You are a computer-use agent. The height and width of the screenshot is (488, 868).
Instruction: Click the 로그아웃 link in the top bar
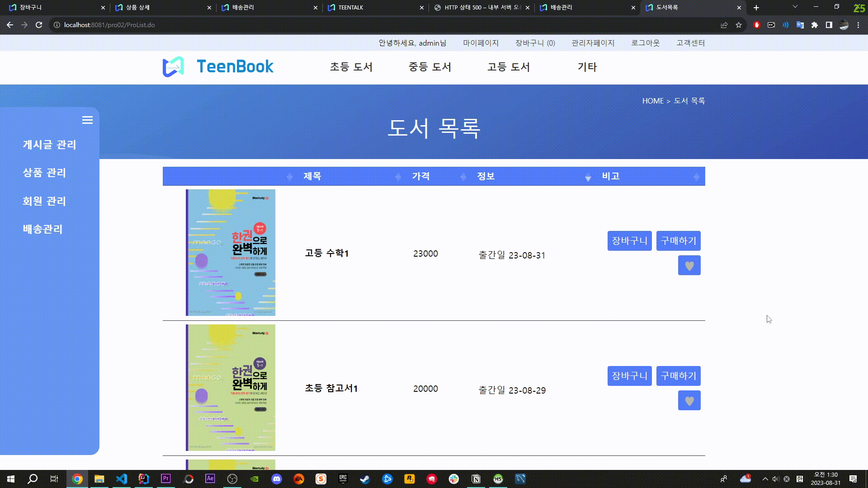645,43
